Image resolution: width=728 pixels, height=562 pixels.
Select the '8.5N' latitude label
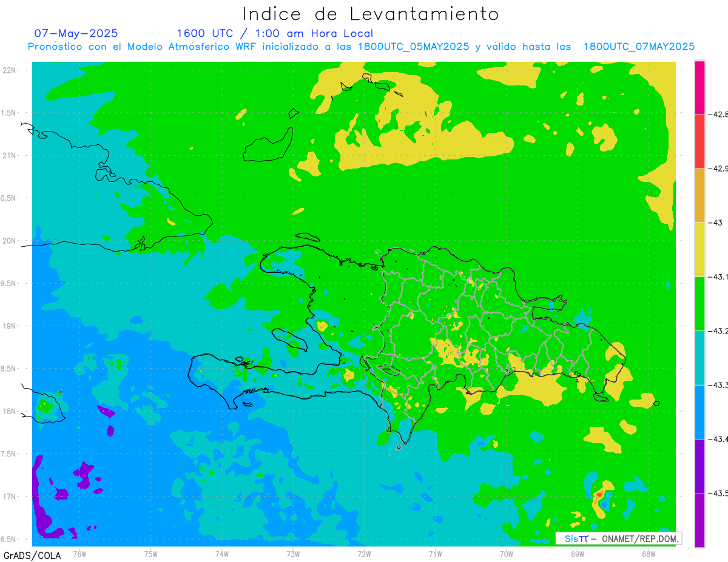coord(9,369)
